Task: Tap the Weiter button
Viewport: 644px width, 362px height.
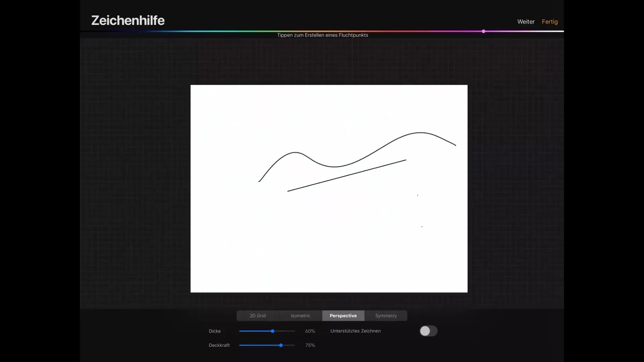Action: click(x=526, y=21)
